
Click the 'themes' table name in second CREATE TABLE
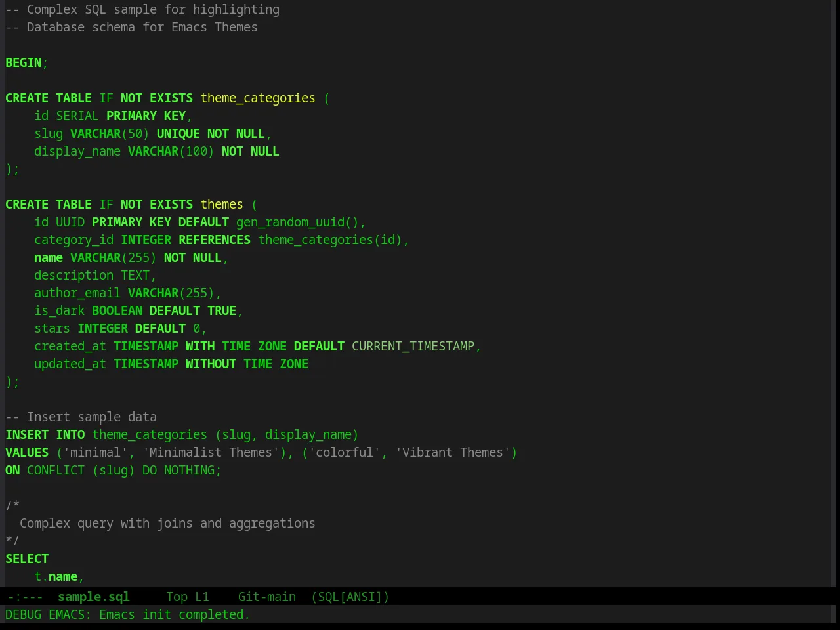222,204
